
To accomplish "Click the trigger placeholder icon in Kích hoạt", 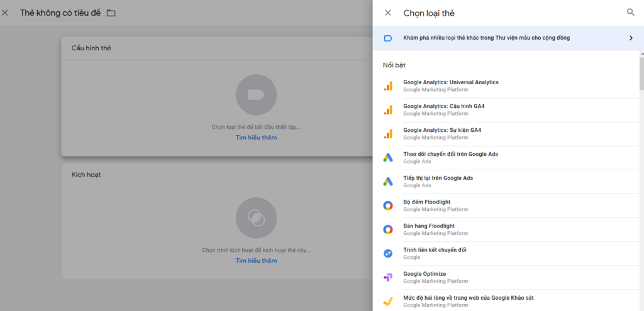I will 256,218.
